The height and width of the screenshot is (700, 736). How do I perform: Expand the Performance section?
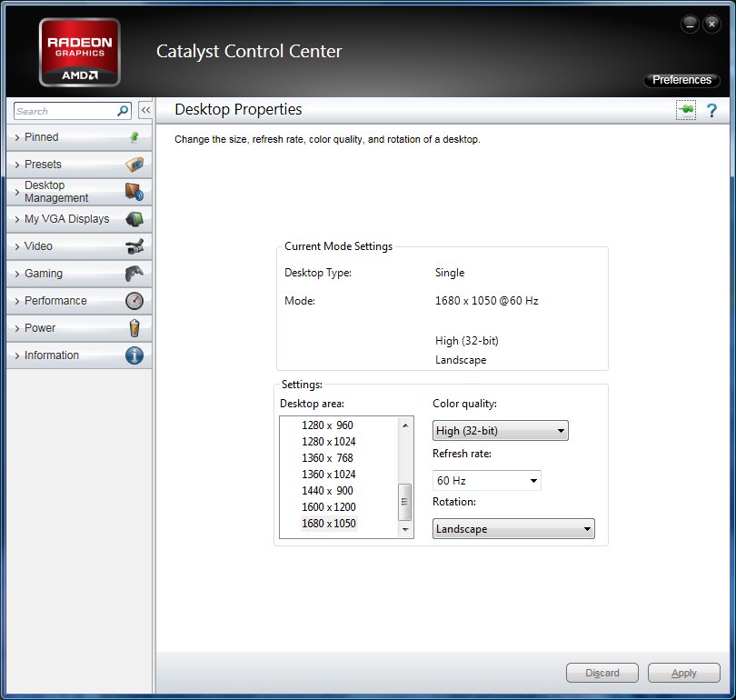[79, 301]
